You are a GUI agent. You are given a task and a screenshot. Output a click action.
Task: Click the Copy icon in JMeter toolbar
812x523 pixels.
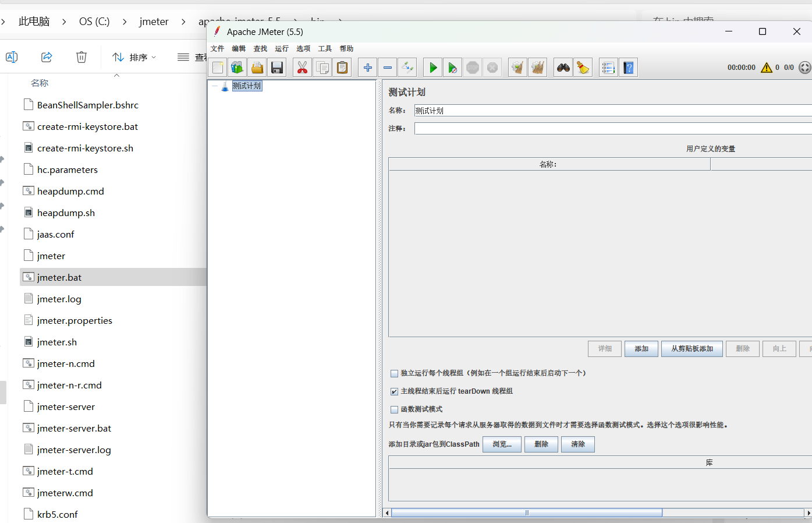point(322,68)
